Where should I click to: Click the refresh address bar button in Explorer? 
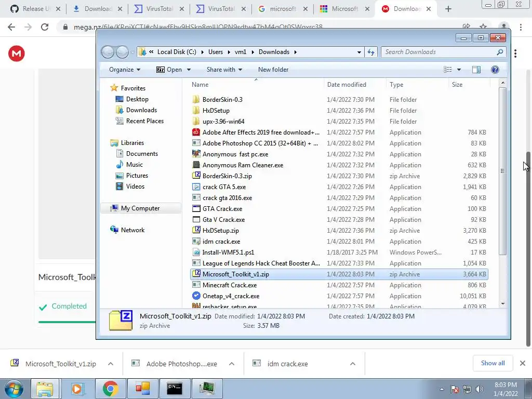[x=371, y=52]
